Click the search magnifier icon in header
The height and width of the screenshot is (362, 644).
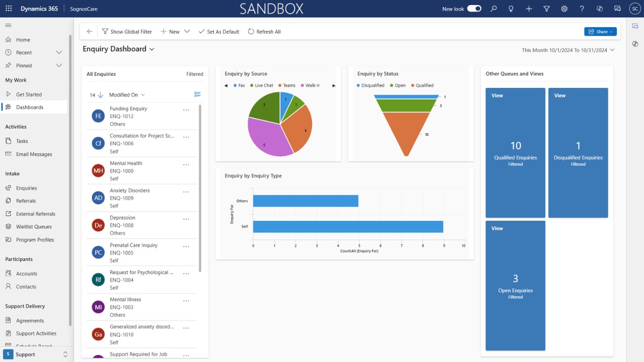click(494, 9)
